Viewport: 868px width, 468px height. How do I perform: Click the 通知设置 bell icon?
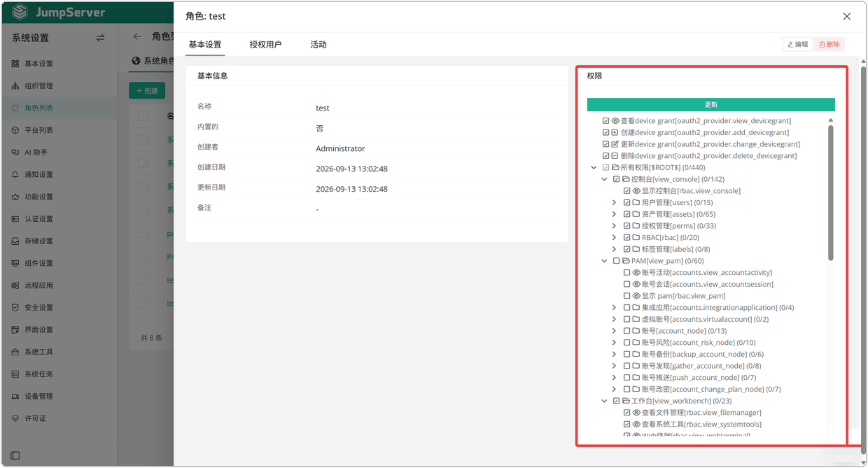[x=15, y=175]
